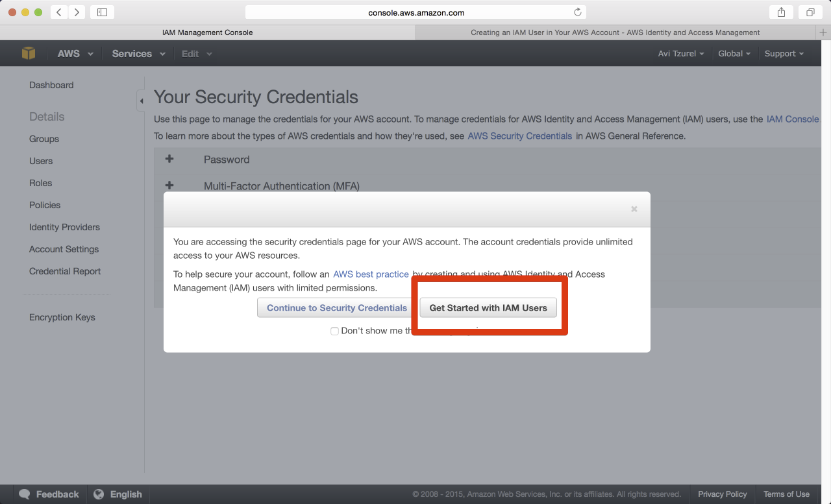Go back using Safari's back arrow

click(59, 12)
